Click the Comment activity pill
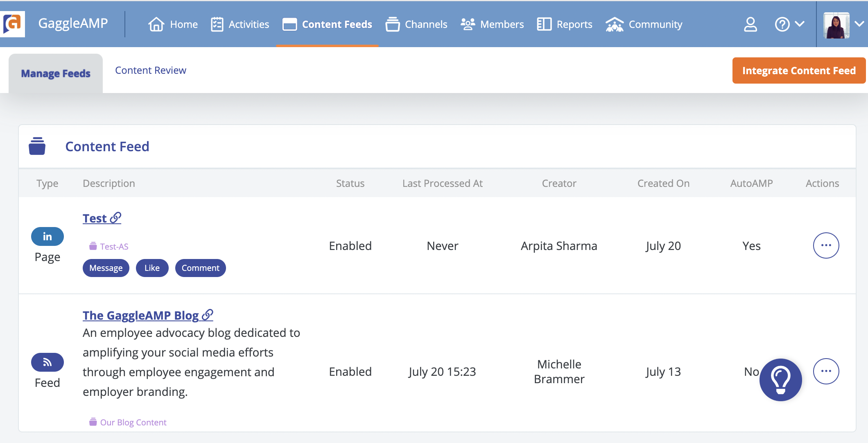This screenshot has width=868, height=443. tap(201, 268)
